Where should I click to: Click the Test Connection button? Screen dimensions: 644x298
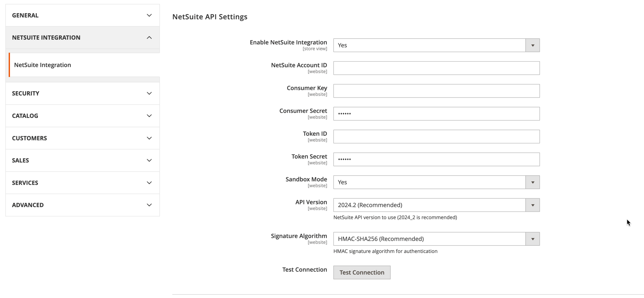pos(362,272)
